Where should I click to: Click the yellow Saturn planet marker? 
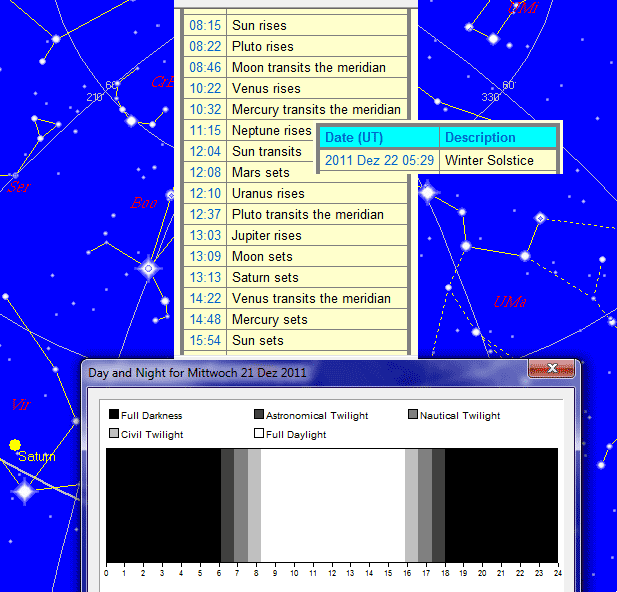(x=15, y=444)
